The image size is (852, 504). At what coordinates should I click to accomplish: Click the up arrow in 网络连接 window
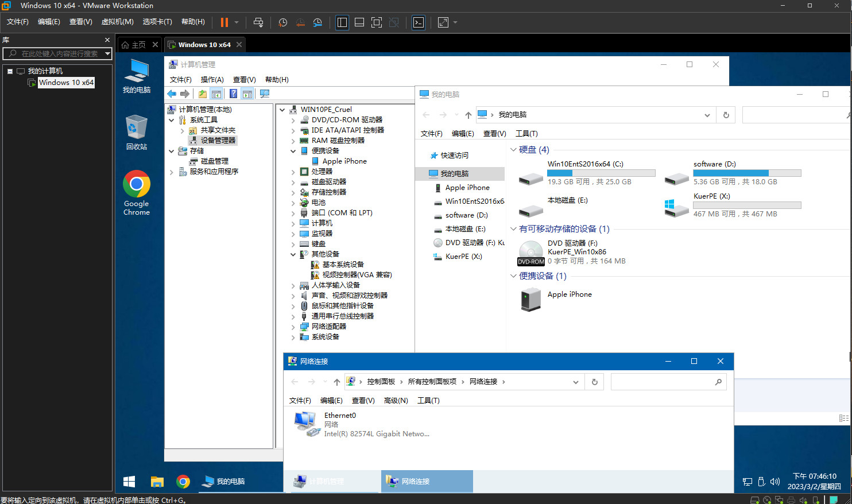(x=337, y=382)
